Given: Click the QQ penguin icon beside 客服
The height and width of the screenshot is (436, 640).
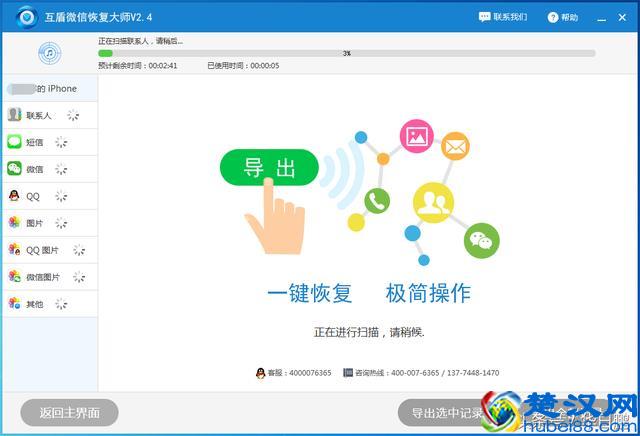Looking at the screenshot, I should pos(260,373).
